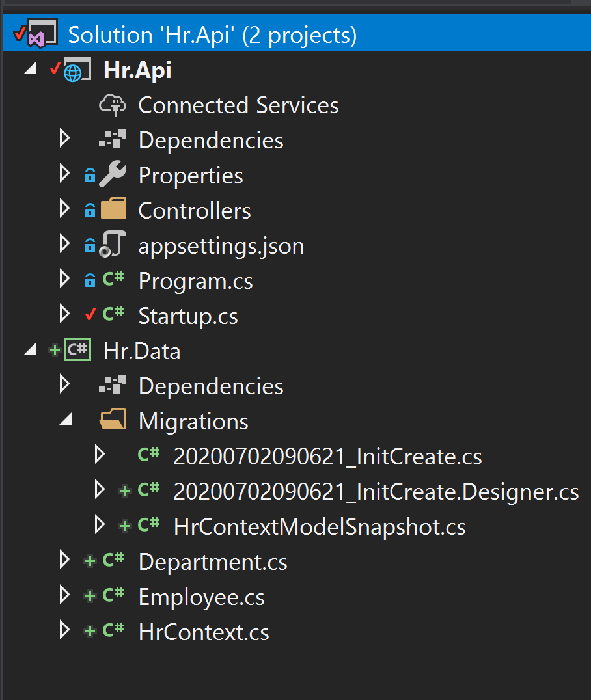Viewport: 591px width, 700px height.
Task: Collapse the Migrations folder
Action: [x=64, y=420]
